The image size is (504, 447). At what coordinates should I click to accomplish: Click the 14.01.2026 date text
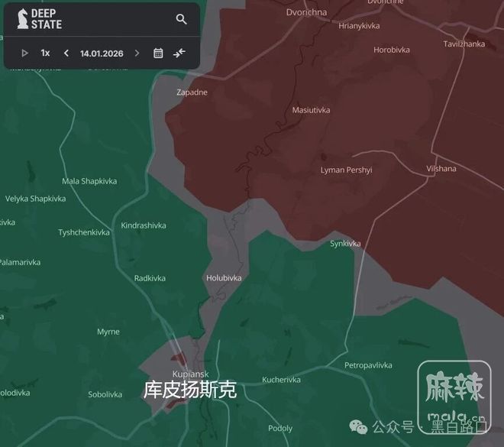click(x=101, y=53)
